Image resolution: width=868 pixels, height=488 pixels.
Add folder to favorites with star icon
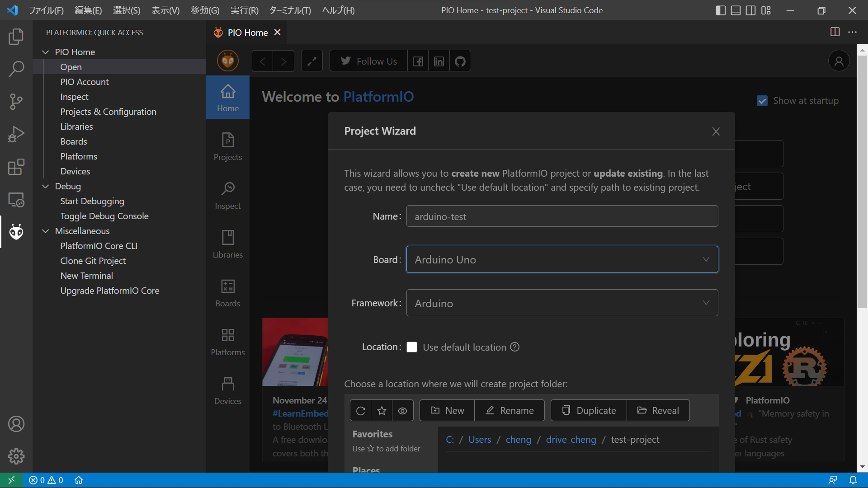click(382, 410)
